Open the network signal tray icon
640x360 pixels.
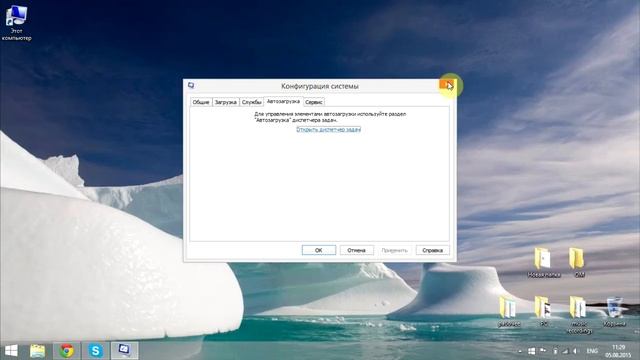(565, 351)
